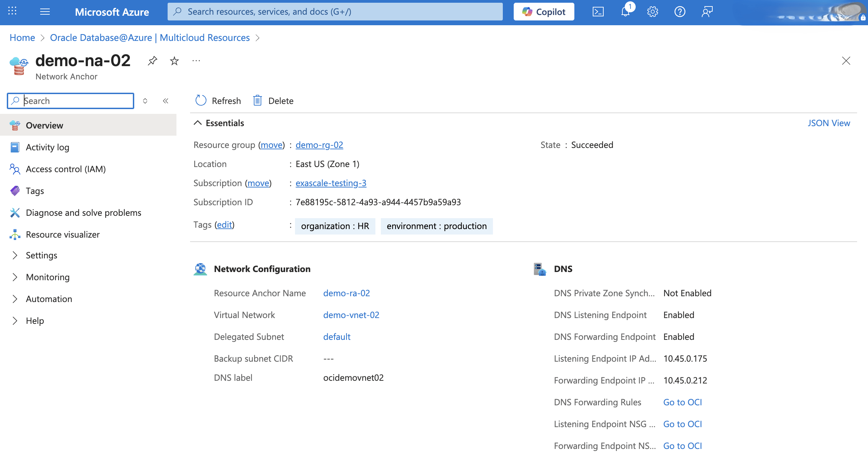
Task: Go to Oracle Database@Azure Multicloud Resources breadcrumb
Action: 150,37
